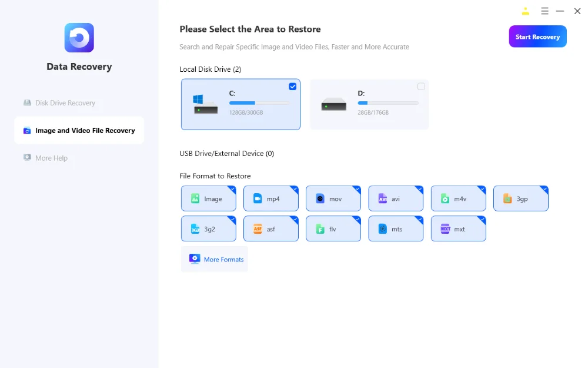This screenshot has width=588, height=368.
Task: Click the user account icon
Action: pos(525,11)
